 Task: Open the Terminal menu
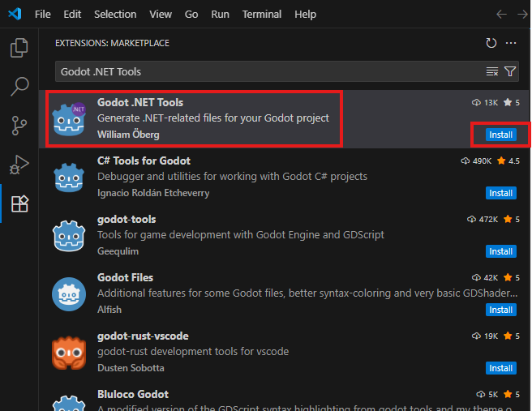pyautogui.click(x=262, y=15)
